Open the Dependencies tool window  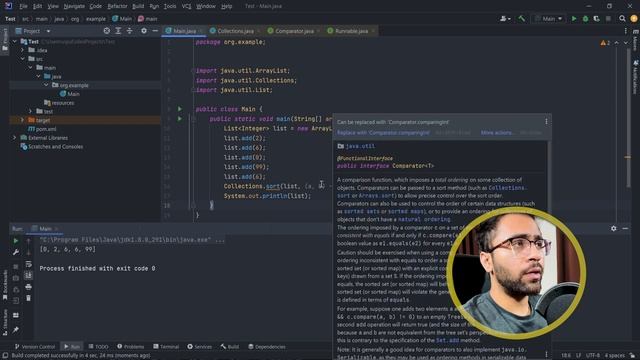[x=267, y=347]
